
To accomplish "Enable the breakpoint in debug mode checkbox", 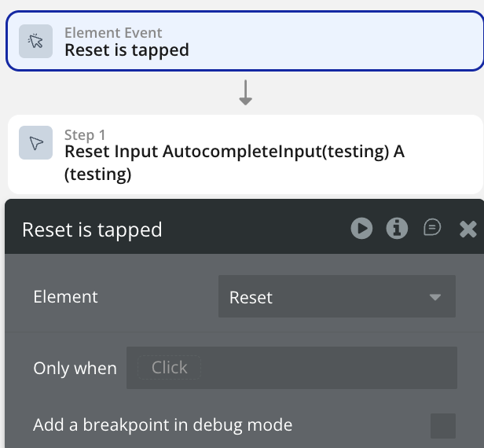I will (443, 426).
